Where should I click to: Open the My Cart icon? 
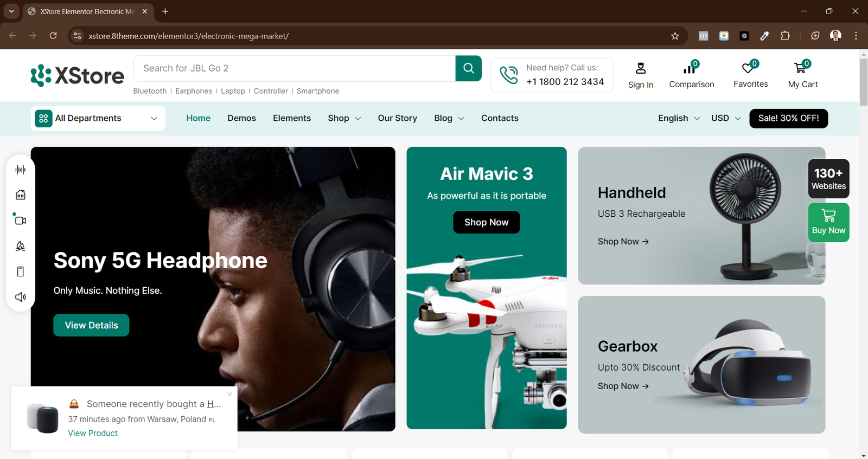click(x=800, y=68)
